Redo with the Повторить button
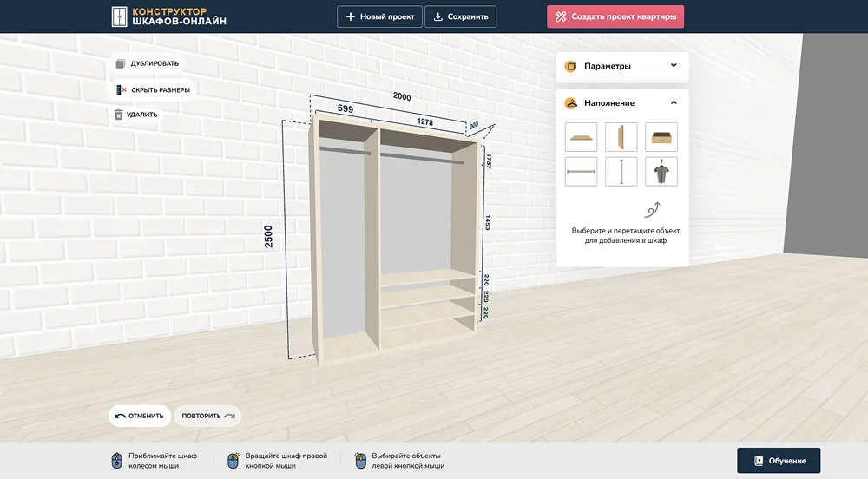 pos(207,416)
